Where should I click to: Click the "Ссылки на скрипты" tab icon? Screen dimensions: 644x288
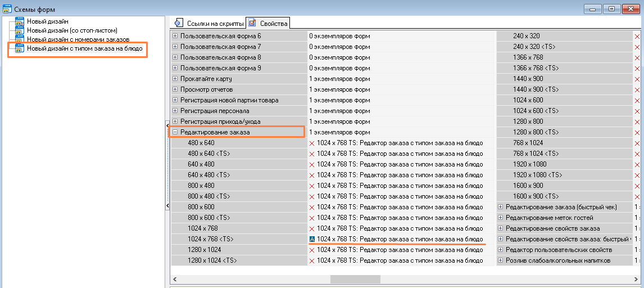(179, 23)
